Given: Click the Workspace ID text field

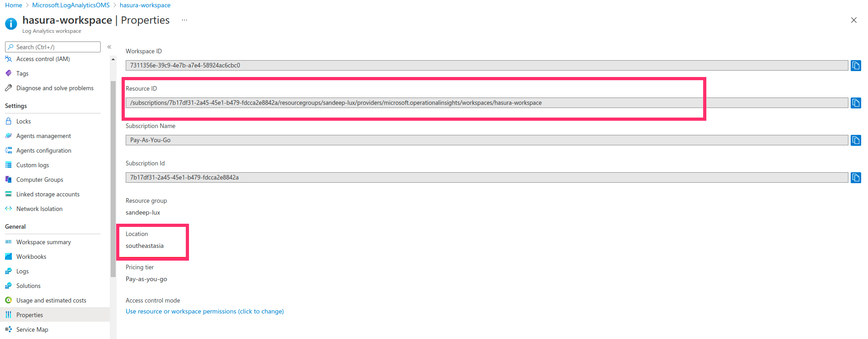Looking at the screenshot, I should tap(487, 65).
